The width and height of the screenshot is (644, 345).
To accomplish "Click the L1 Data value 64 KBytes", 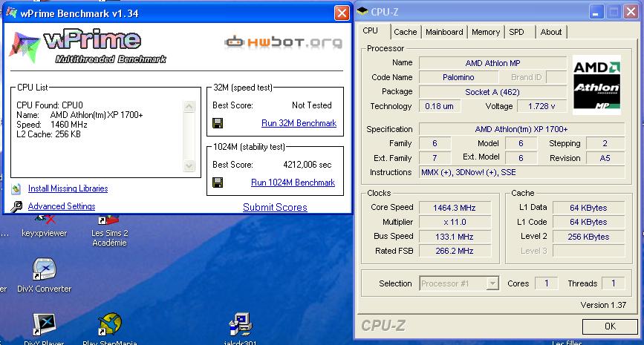I will 588,208.
